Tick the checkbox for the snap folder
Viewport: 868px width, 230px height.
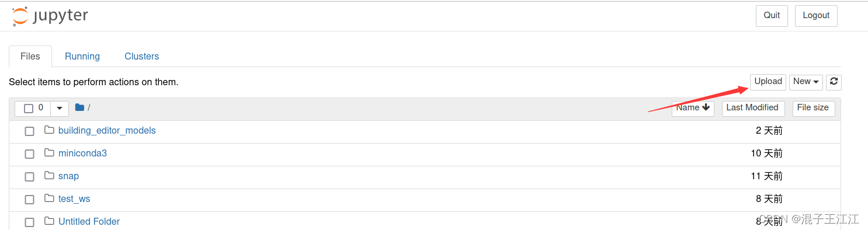point(29,177)
